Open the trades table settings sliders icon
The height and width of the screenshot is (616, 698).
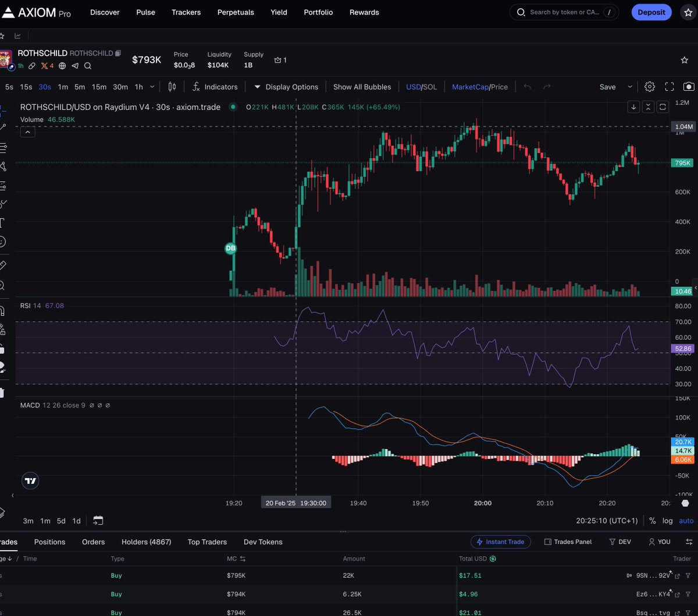[689, 542]
